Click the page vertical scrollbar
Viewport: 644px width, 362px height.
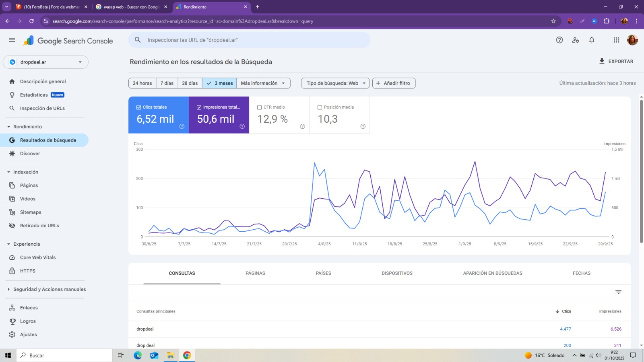point(641,171)
